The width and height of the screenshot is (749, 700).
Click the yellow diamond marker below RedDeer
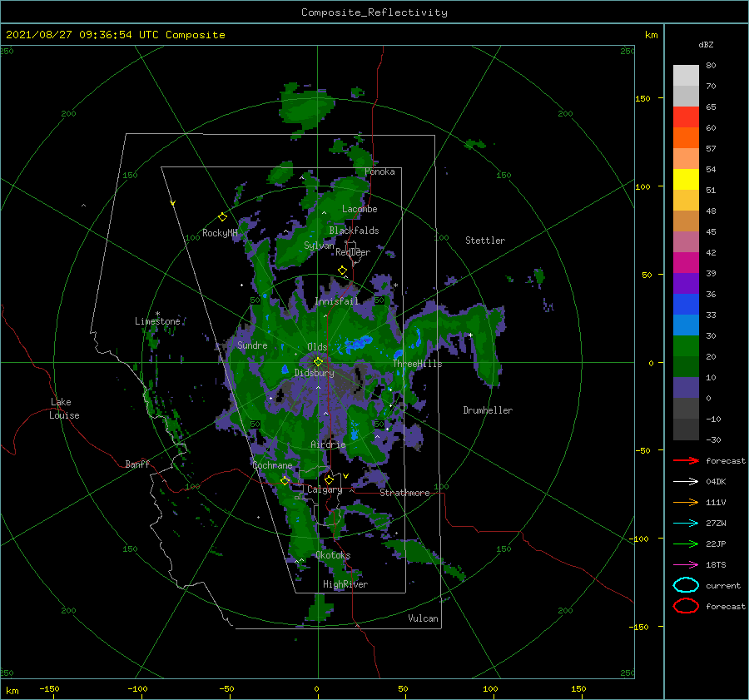[x=342, y=271]
